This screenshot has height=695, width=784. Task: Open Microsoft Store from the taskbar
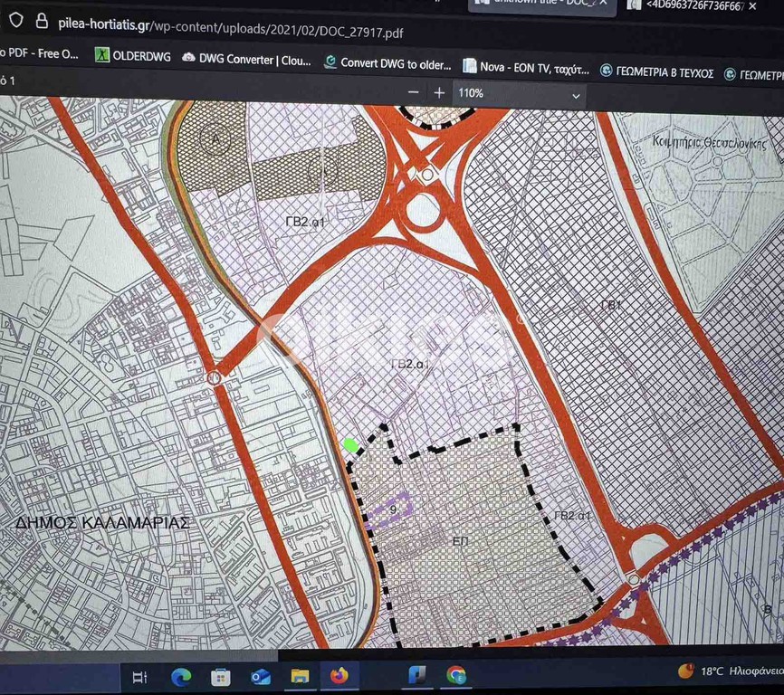pos(221,678)
